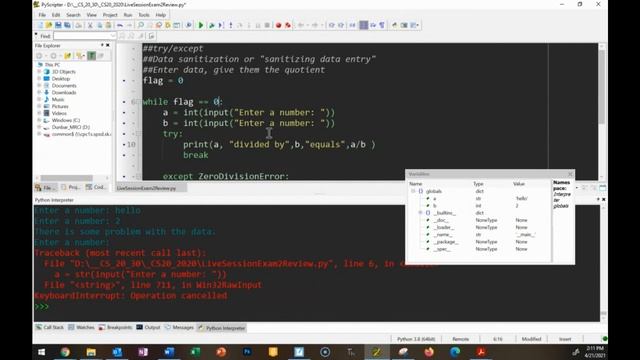Expand the Dunbar_MRCI (D:) drive node
Screen dimensions: 640x360
coord(39,127)
